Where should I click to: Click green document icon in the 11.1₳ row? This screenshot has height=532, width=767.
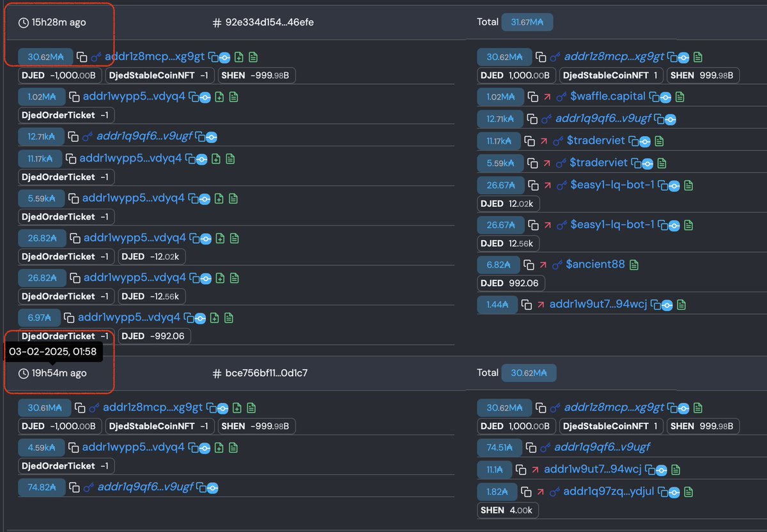pos(674,470)
